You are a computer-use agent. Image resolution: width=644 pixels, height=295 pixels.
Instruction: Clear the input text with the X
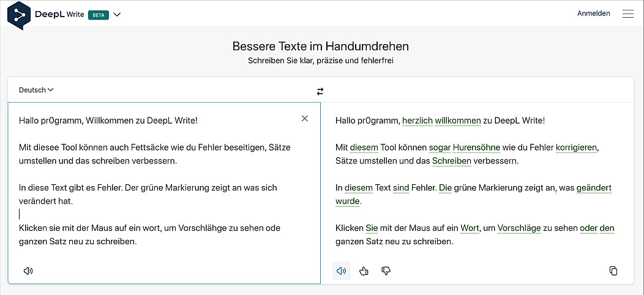[x=305, y=119]
